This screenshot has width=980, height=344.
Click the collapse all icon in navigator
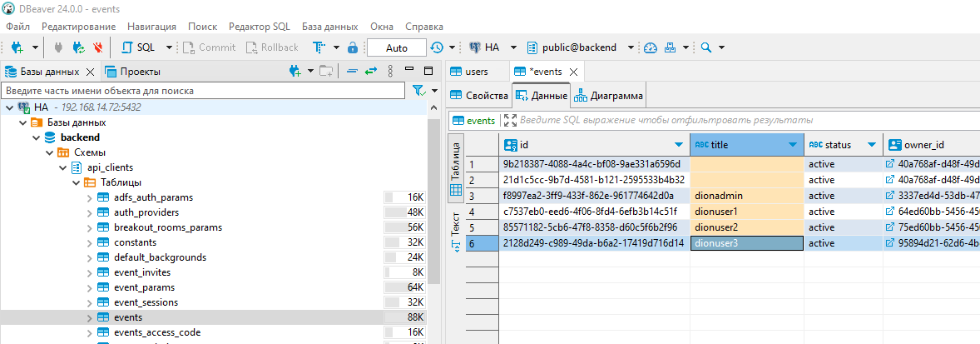tap(352, 72)
